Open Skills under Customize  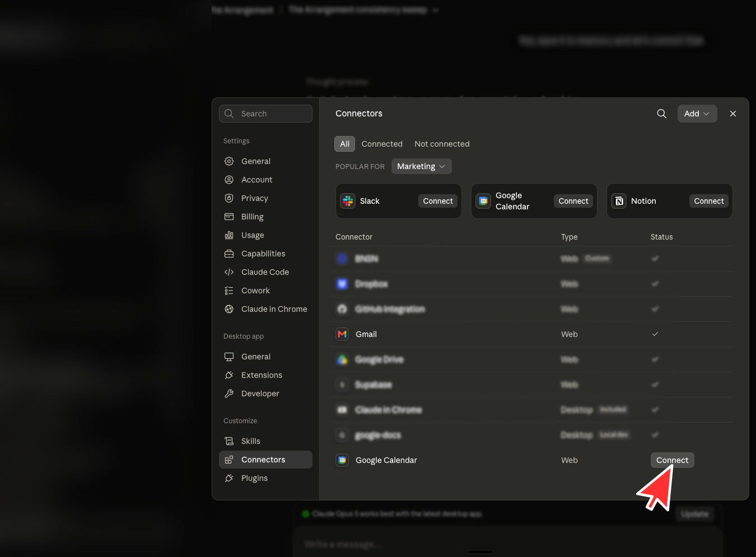(x=265, y=441)
